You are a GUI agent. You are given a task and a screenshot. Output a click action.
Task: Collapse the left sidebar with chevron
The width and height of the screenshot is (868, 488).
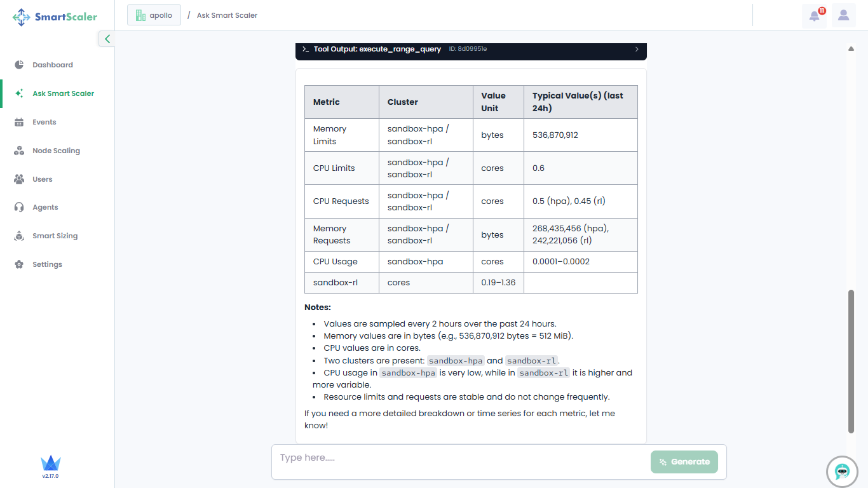[x=107, y=39]
